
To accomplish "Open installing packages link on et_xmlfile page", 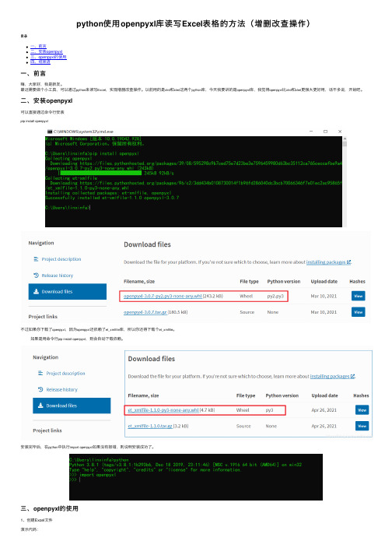I will (x=330, y=376).
